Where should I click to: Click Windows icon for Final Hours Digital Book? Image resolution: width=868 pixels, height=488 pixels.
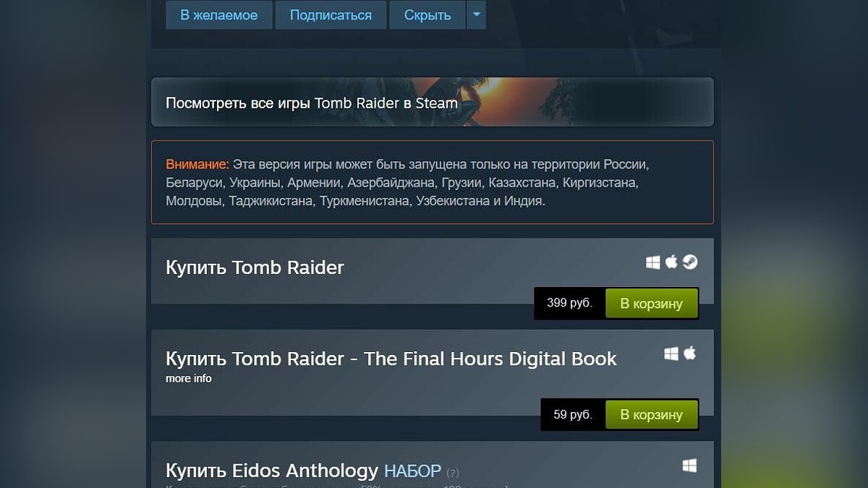(x=671, y=354)
